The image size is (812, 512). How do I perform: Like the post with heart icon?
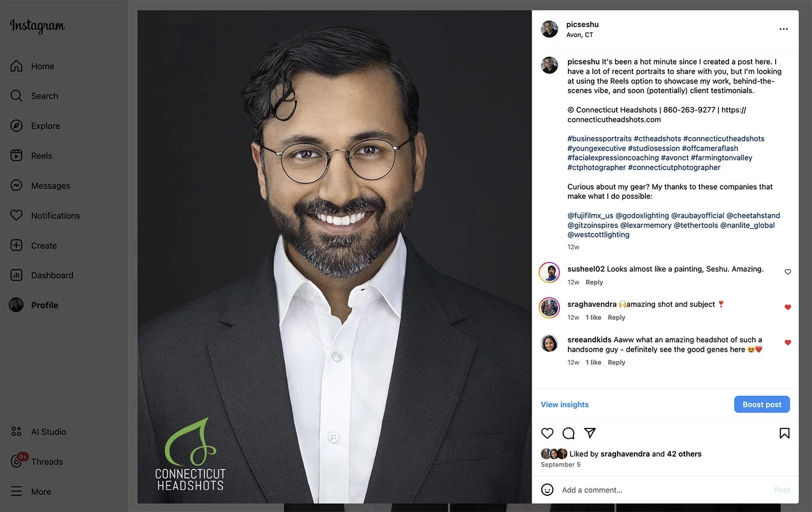[x=547, y=433]
